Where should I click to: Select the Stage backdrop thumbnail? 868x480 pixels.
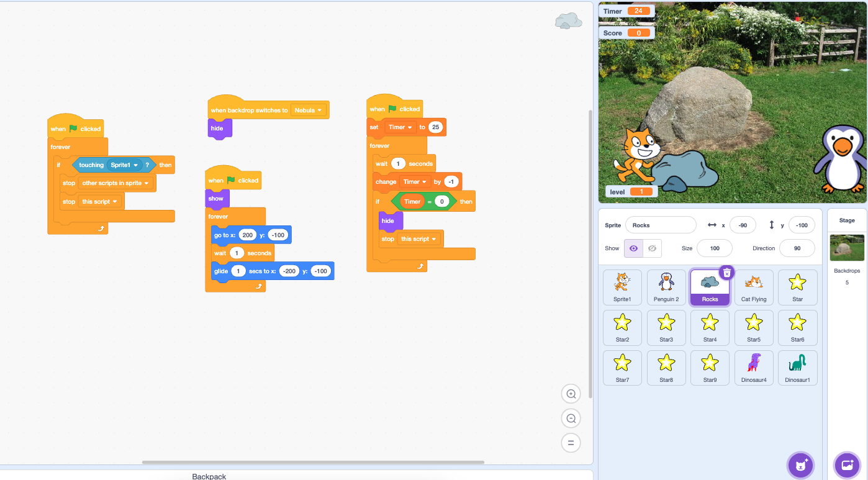pos(847,248)
